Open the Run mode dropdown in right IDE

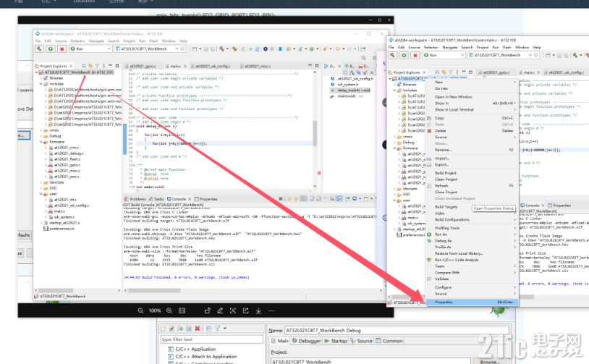pos(444,55)
